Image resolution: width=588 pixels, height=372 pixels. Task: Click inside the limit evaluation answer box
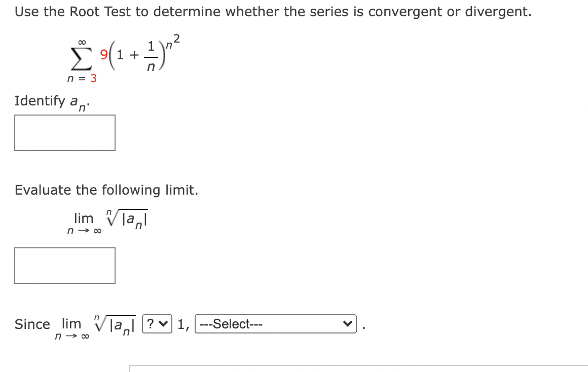tap(65, 265)
